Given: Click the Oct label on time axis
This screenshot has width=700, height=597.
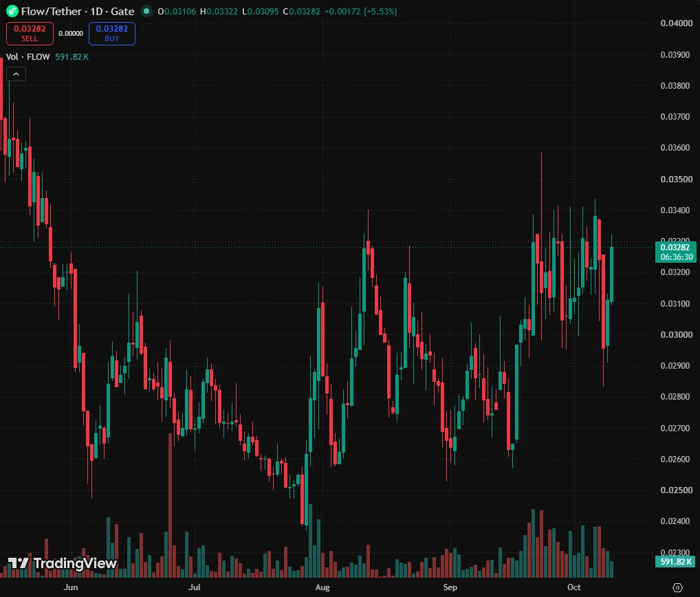Looking at the screenshot, I should click(x=573, y=587).
